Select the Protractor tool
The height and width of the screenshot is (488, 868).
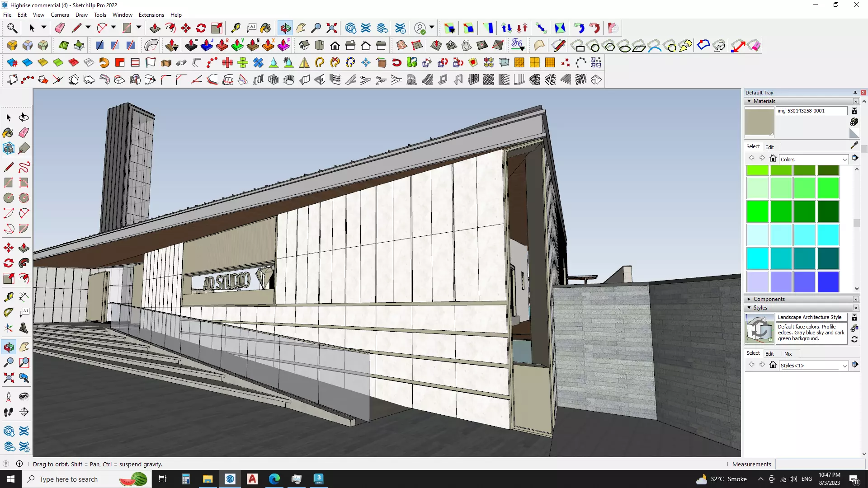tap(8, 312)
